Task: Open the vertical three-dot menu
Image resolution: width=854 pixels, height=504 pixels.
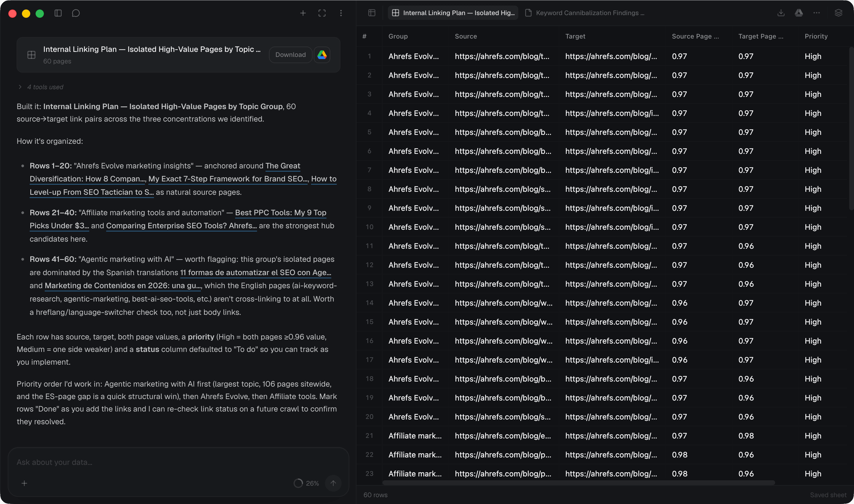Action: coord(341,13)
